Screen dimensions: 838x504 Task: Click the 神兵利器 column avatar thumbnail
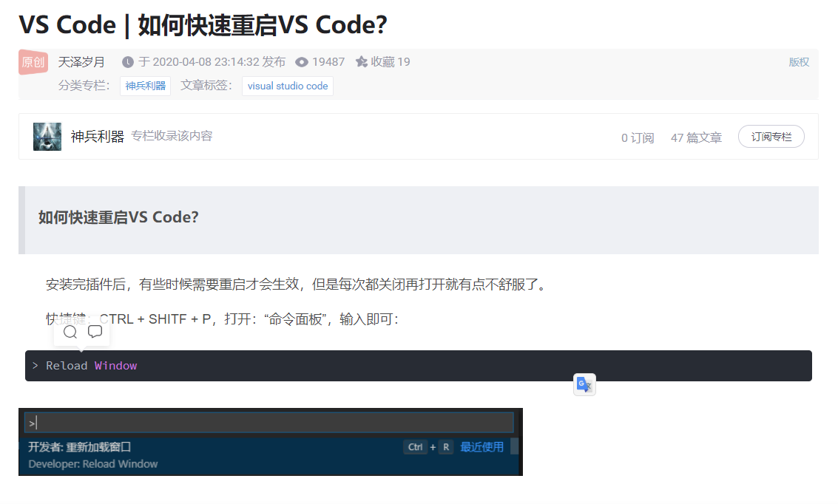47,137
